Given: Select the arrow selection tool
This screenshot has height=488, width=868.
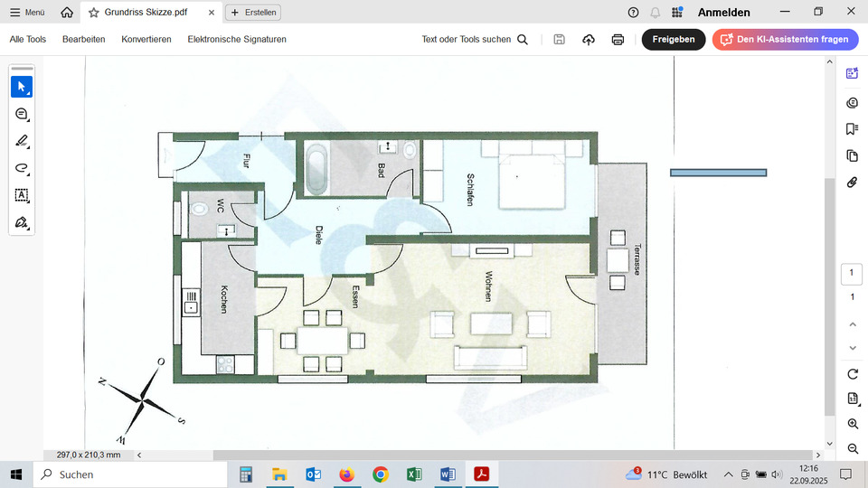Looking at the screenshot, I should click(22, 87).
